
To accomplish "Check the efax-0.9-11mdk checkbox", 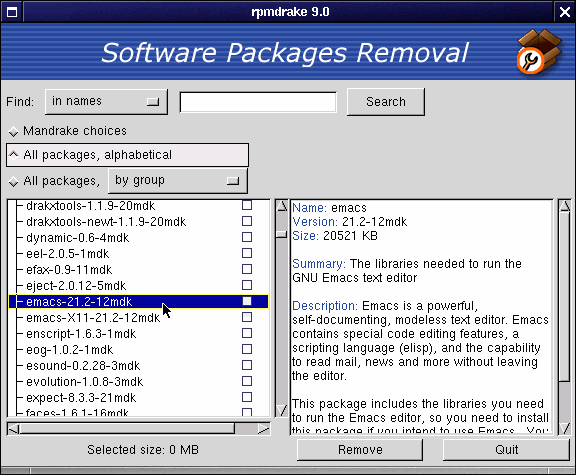I will click(x=247, y=269).
